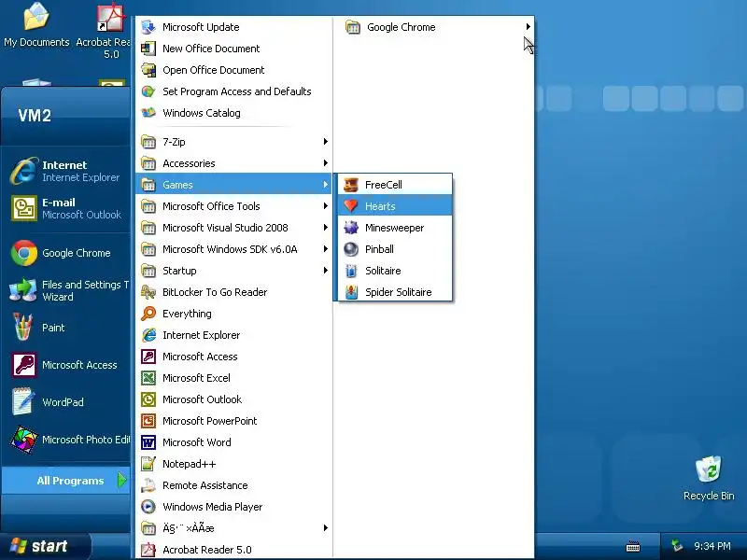Screen dimensions: 747x560
Task: Click the Paint brushes icon
Action: tap(22, 328)
